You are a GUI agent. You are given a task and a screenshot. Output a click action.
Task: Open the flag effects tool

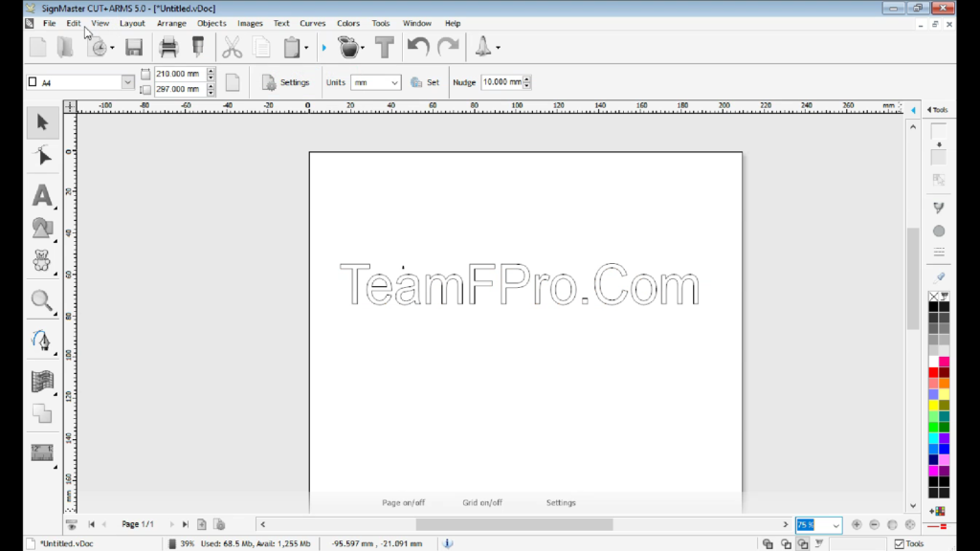42,381
